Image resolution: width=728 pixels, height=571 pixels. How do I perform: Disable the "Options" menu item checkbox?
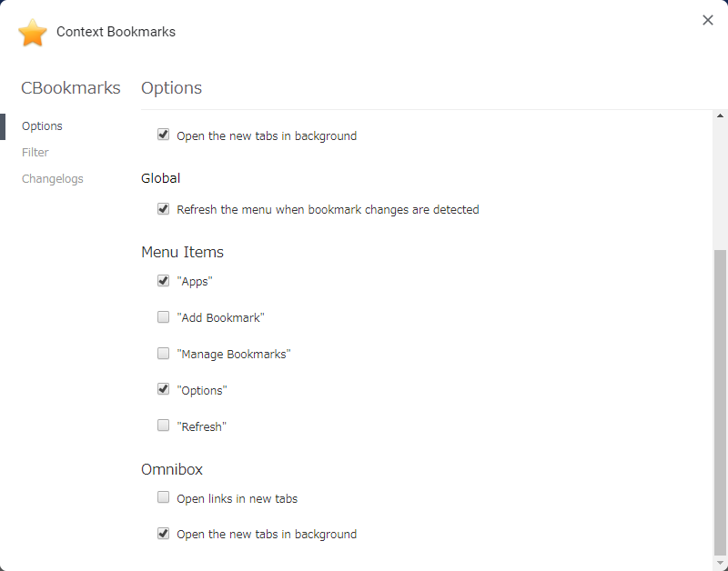tap(163, 389)
